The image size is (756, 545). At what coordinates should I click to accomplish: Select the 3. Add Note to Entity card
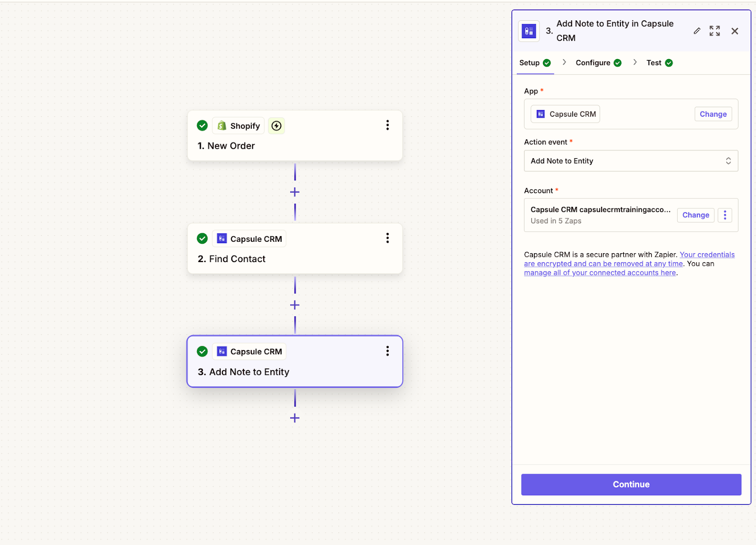295,361
